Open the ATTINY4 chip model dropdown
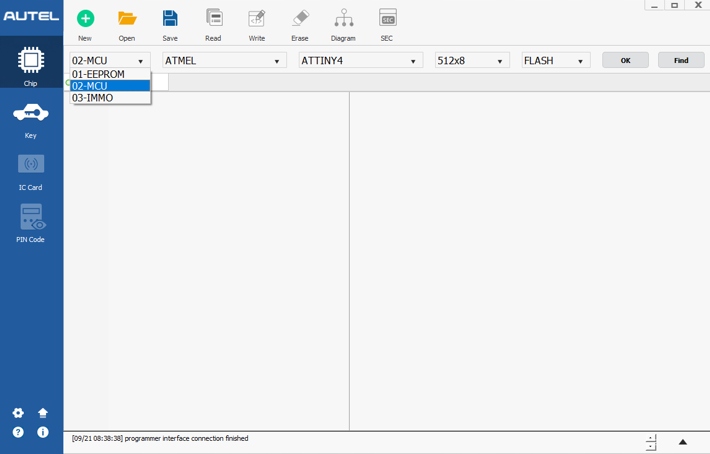 (x=360, y=61)
